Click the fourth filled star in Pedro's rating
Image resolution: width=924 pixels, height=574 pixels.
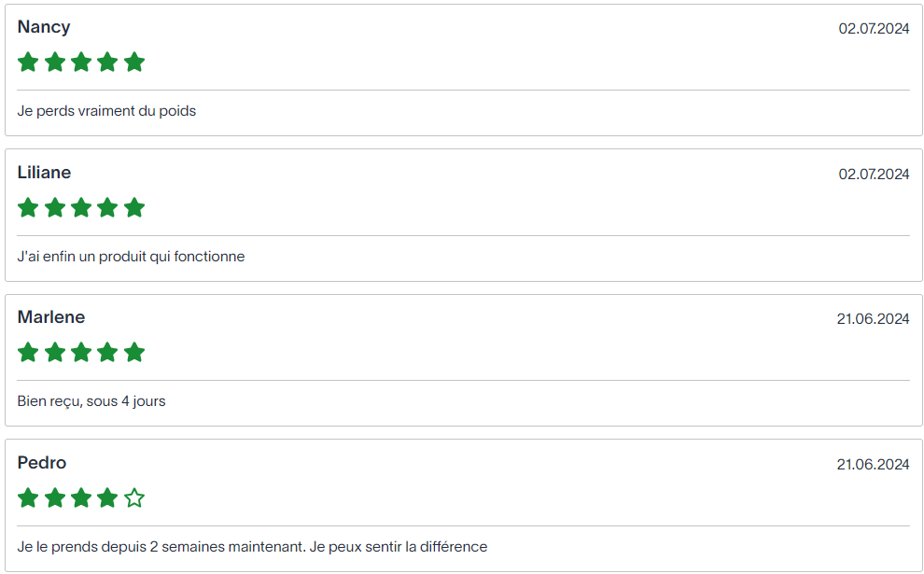pos(107,497)
